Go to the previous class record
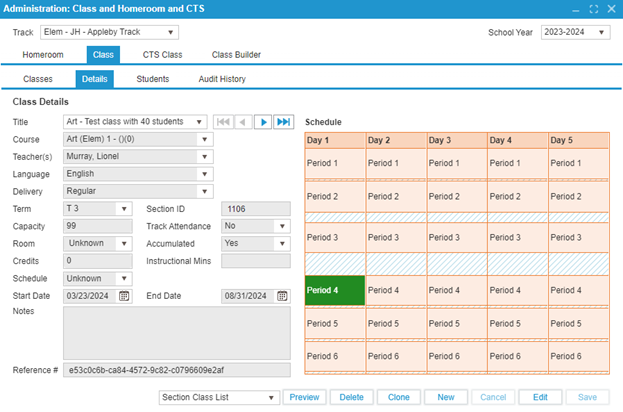623x412 pixels. [243, 122]
